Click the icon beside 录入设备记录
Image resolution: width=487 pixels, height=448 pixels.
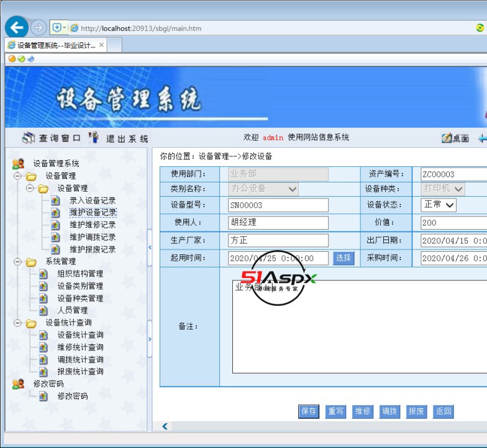point(55,200)
